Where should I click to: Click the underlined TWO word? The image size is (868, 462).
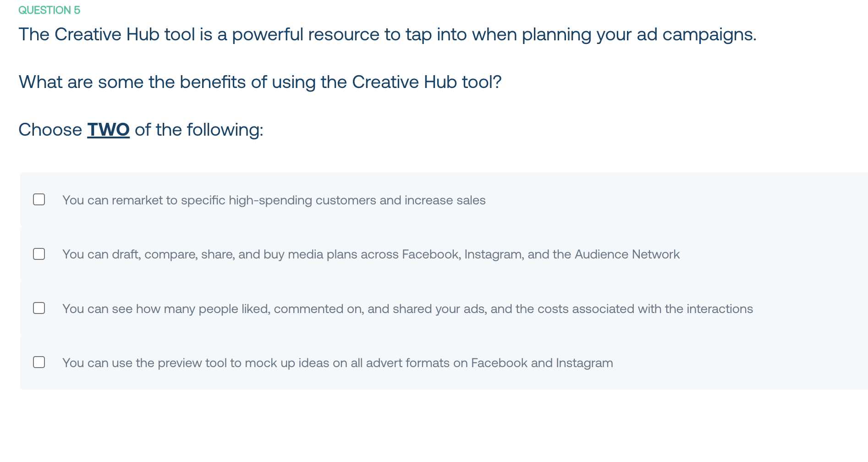(109, 130)
